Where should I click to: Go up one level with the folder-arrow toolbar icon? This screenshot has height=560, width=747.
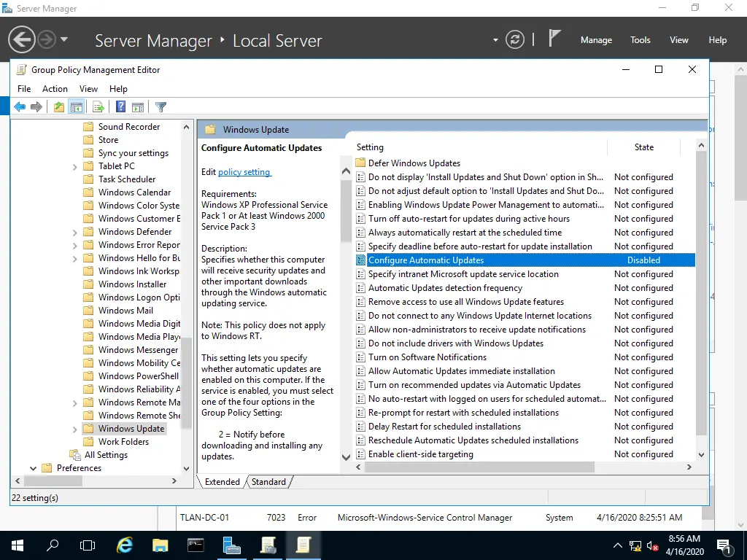pyautogui.click(x=58, y=106)
